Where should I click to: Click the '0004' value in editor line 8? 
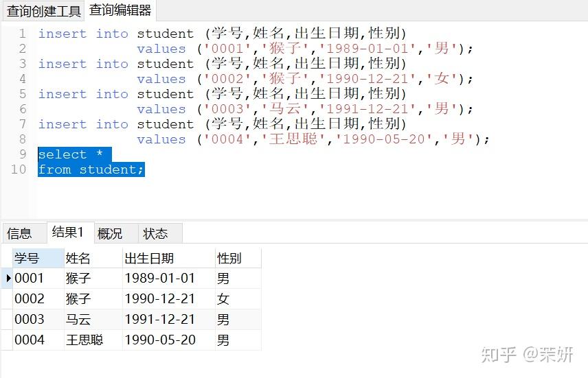227,139
